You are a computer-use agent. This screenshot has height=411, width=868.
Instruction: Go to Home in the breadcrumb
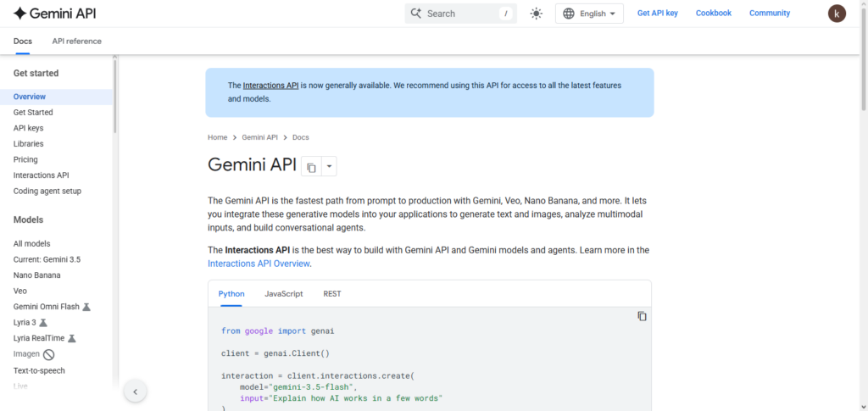[218, 137]
